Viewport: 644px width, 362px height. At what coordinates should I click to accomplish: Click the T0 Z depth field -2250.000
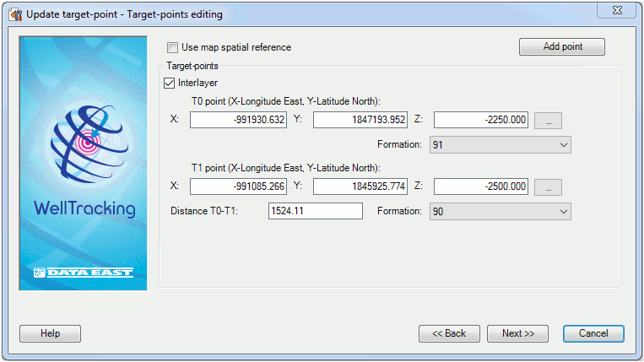(x=481, y=120)
